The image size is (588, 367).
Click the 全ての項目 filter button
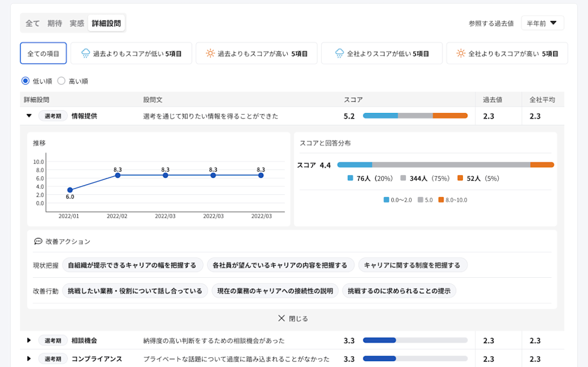43,53
